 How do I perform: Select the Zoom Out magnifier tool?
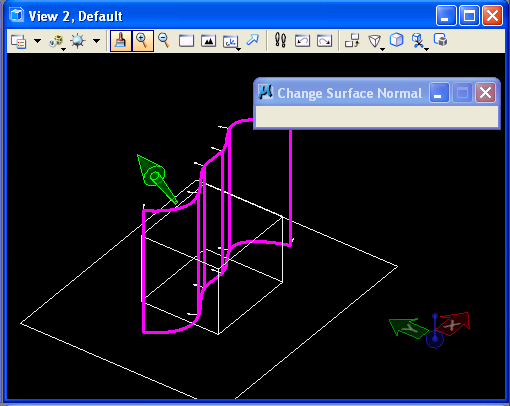point(164,41)
